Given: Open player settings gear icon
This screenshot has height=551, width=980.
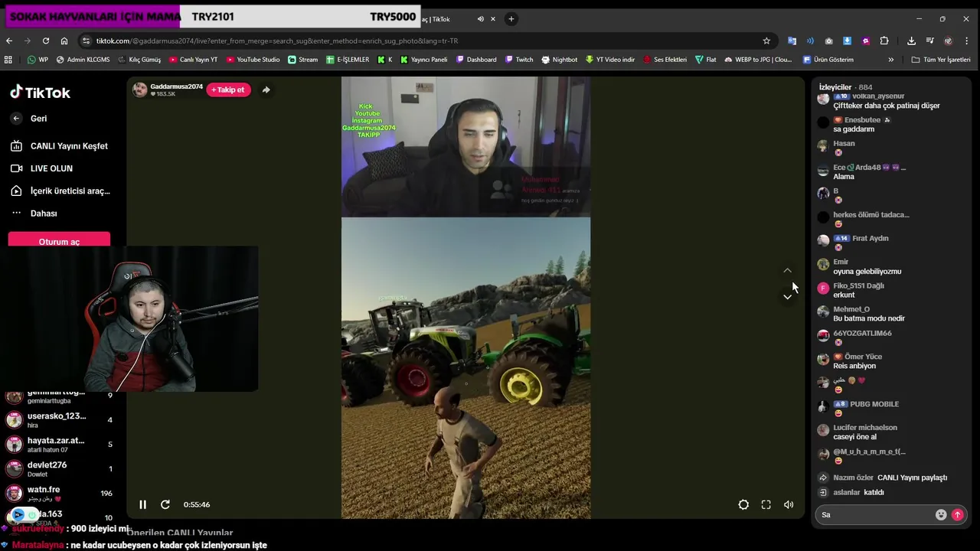Looking at the screenshot, I should pyautogui.click(x=743, y=504).
